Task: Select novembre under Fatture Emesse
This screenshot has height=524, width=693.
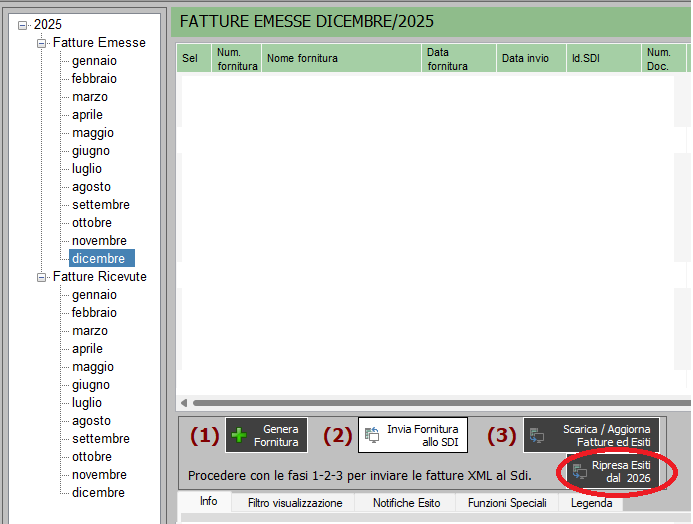Action: (x=99, y=241)
